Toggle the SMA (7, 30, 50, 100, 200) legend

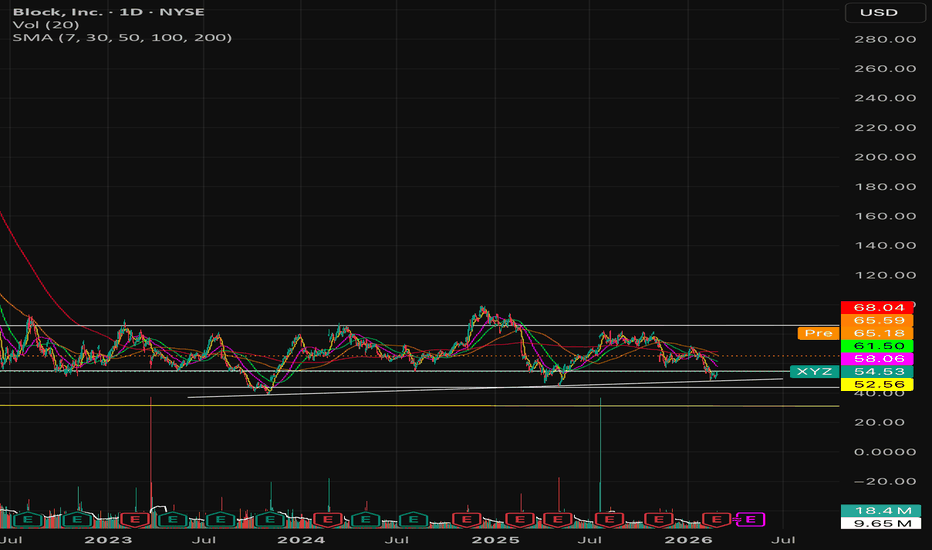coord(122,37)
